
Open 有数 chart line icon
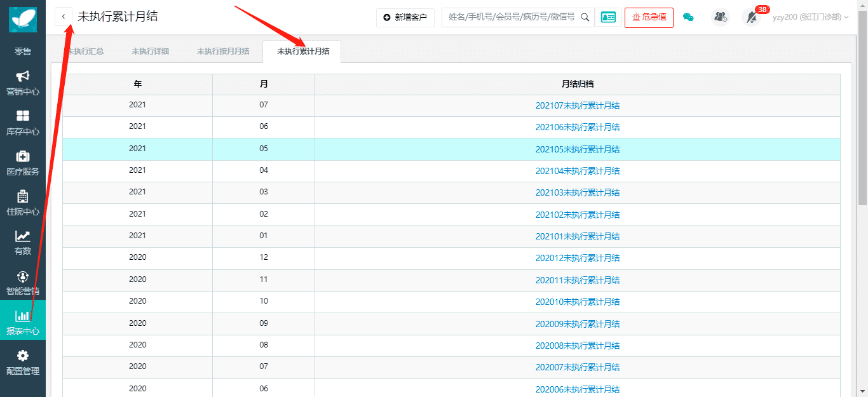23,236
